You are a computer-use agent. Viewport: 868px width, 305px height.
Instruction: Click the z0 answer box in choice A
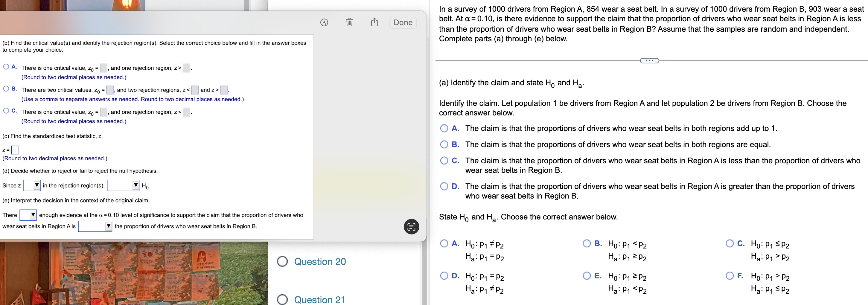[103, 68]
